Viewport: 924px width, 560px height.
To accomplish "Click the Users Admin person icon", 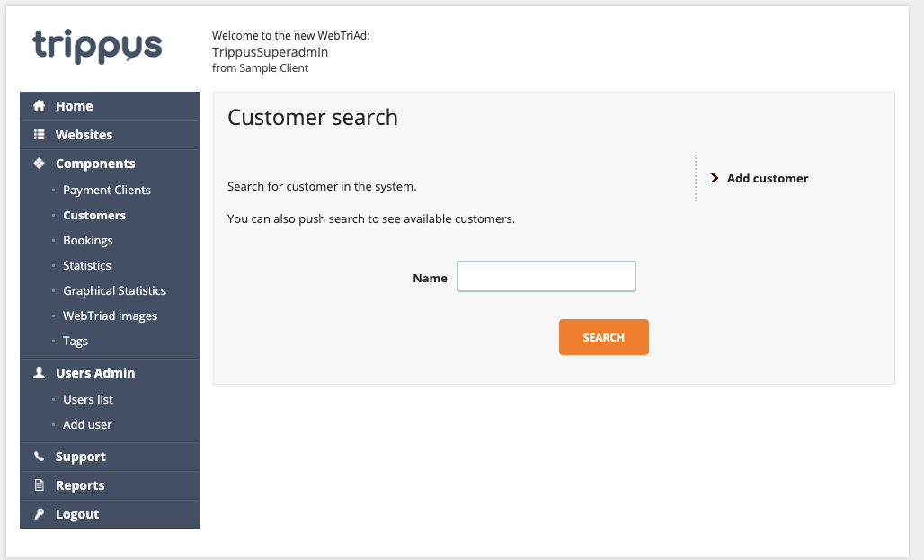I will [x=39, y=372].
